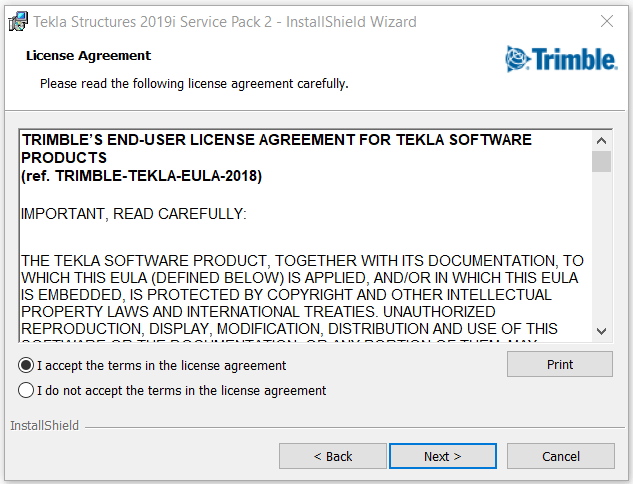Click the Trimble logo
This screenshot has width=633, height=484.
pyautogui.click(x=561, y=59)
